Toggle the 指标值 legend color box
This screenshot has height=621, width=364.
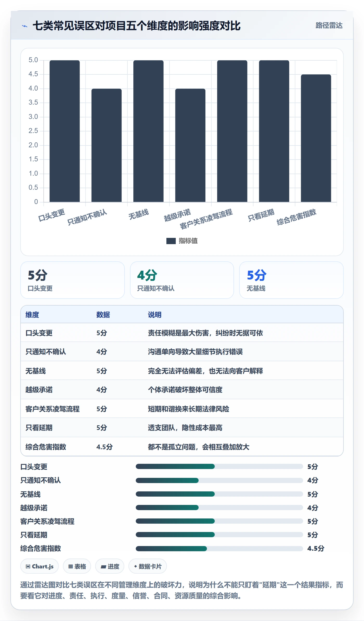click(171, 241)
